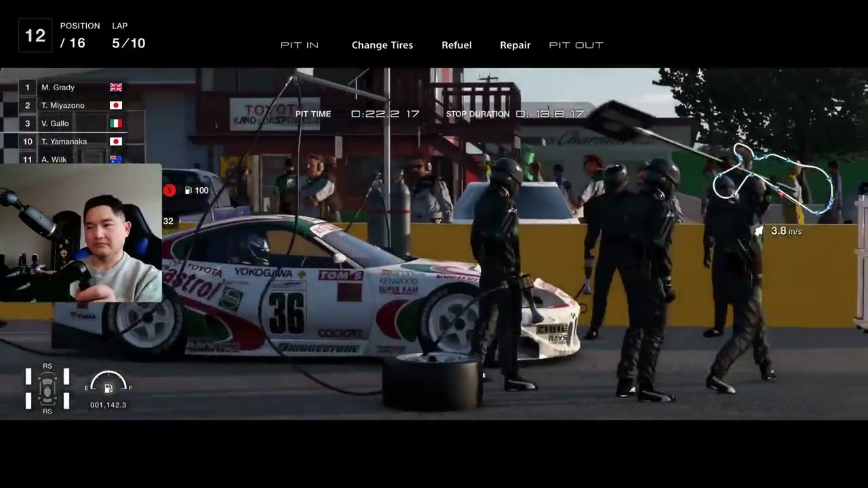Click the wind direction arrow icon
868x488 pixels.
[759, 231]
